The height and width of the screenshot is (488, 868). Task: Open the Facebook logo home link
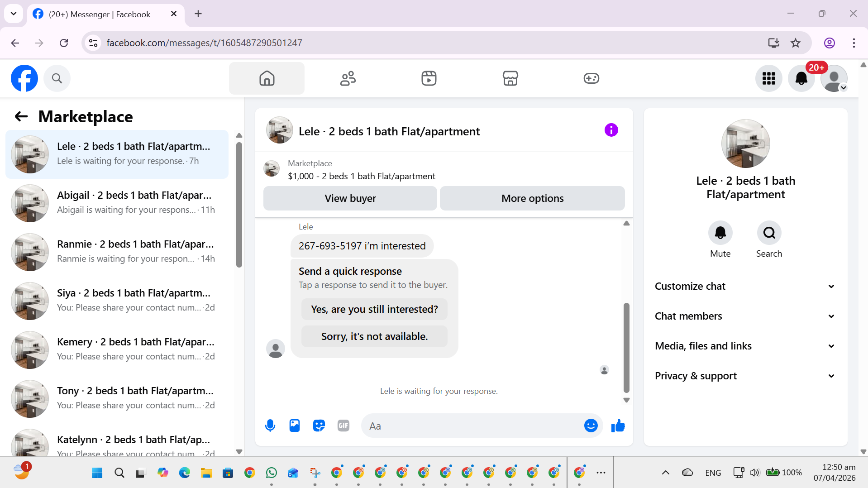click(x=24, y=78)
